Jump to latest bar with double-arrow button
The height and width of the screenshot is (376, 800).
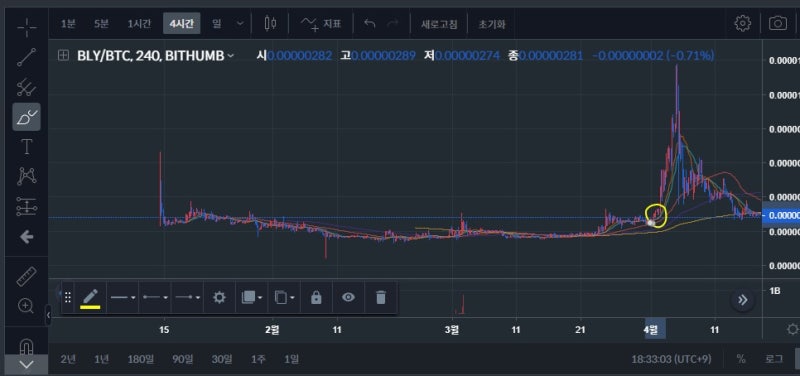(742, 300)
